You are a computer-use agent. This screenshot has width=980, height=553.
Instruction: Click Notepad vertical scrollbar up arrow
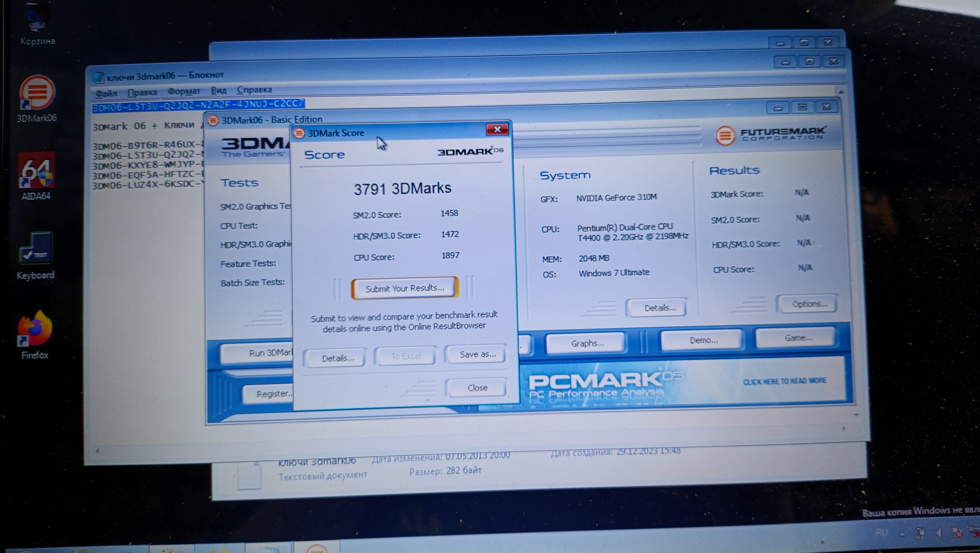840,92
